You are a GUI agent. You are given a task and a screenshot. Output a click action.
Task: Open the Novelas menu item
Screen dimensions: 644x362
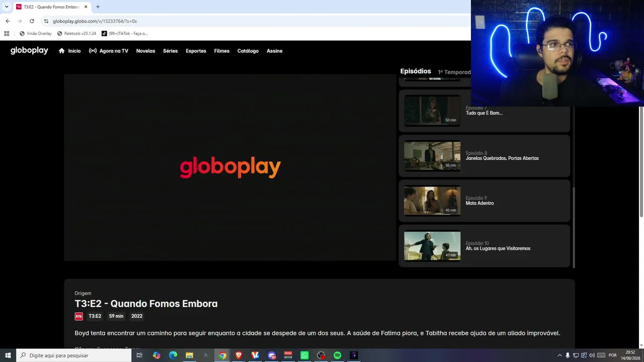[x=145, y=51]
